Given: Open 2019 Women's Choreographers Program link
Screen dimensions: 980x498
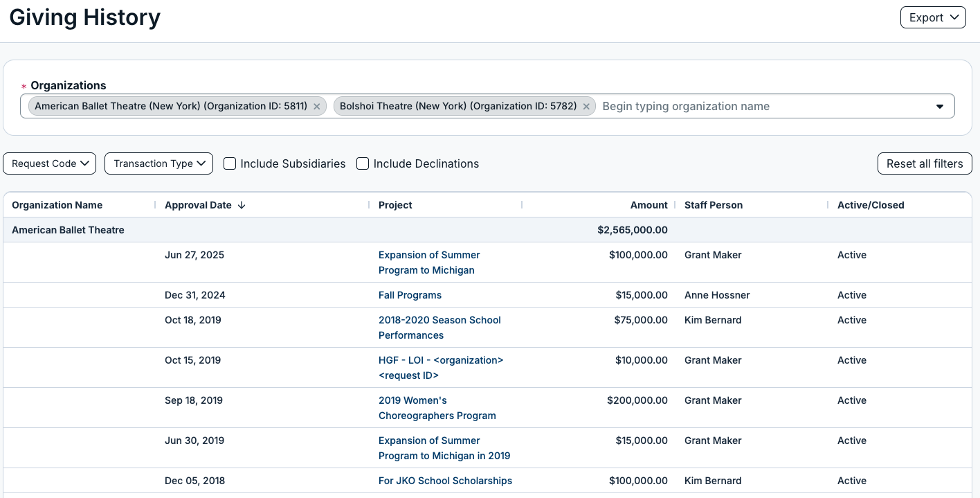Looking at the screenshot, I should (437, 408).
